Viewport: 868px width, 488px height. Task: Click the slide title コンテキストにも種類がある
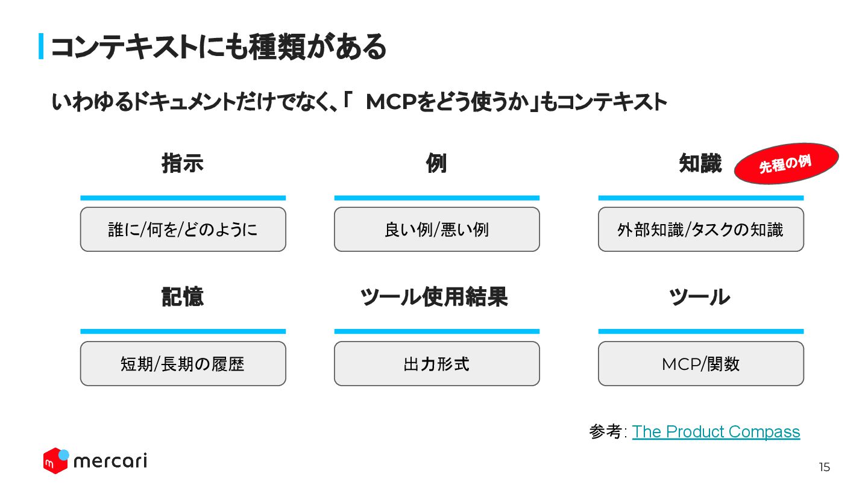218,47
